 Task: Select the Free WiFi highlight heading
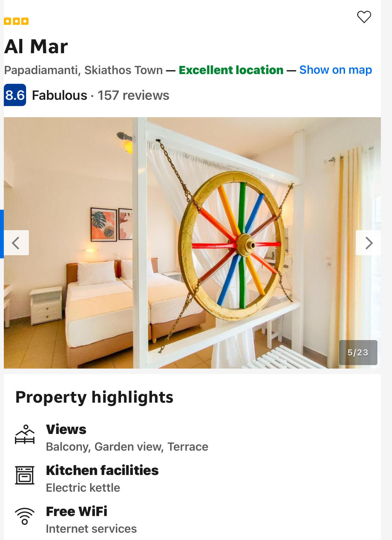pos(77,511)
